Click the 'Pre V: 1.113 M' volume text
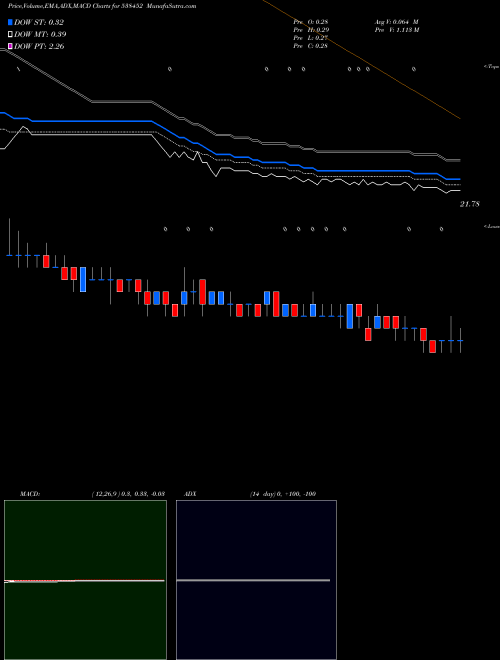The image size is (500, 660). [x=396, y=30]
